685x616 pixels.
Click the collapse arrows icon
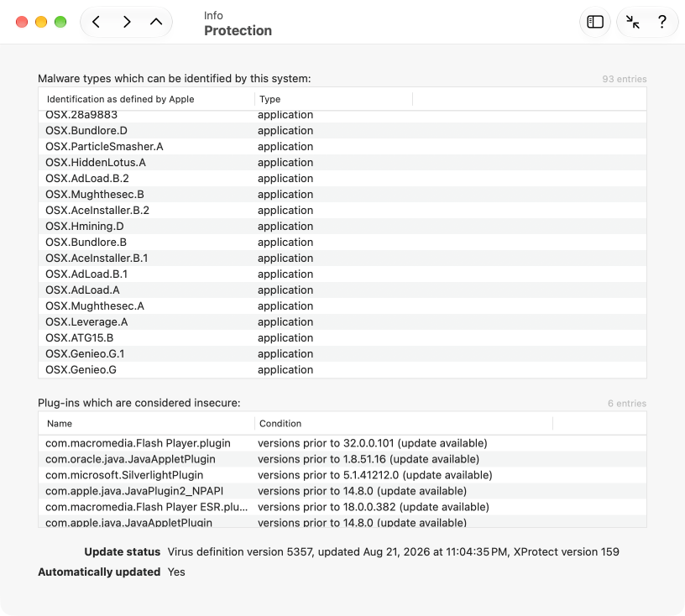(x=632, y=22)
